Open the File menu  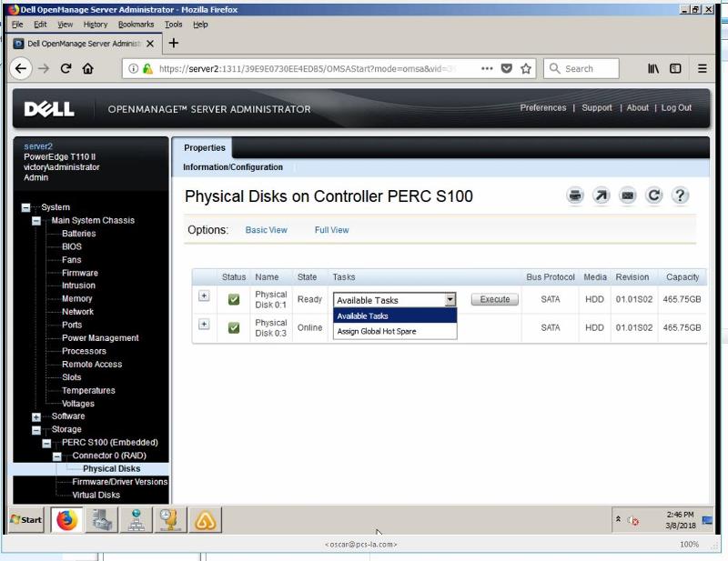coord(17,25)
